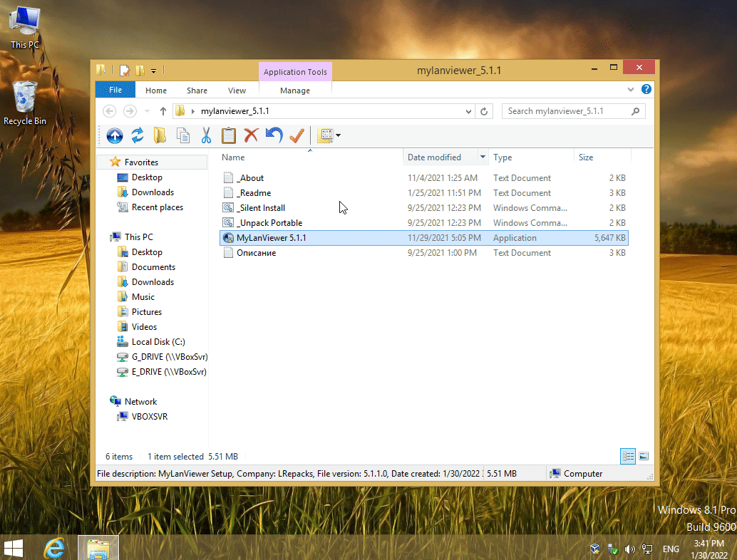The height and width of the screenshot is (560, 737).
Task: Open Downloads under Favorites
Action: 153,192
